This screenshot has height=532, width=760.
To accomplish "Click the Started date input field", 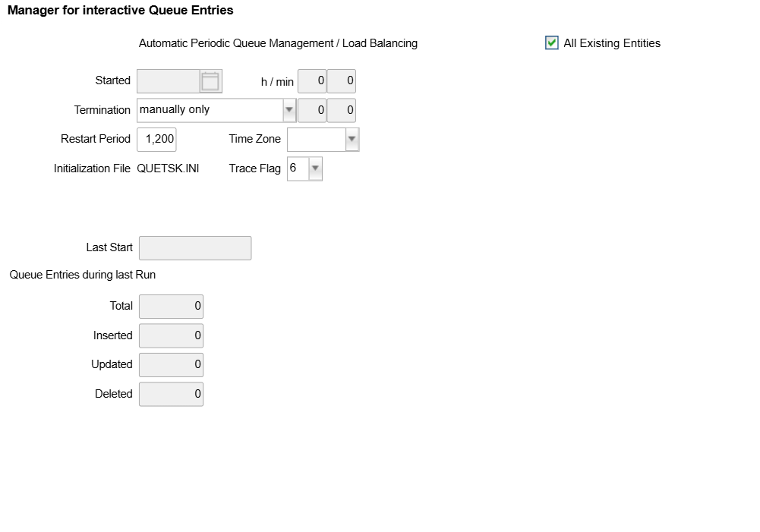I will [x=169, y=81].
